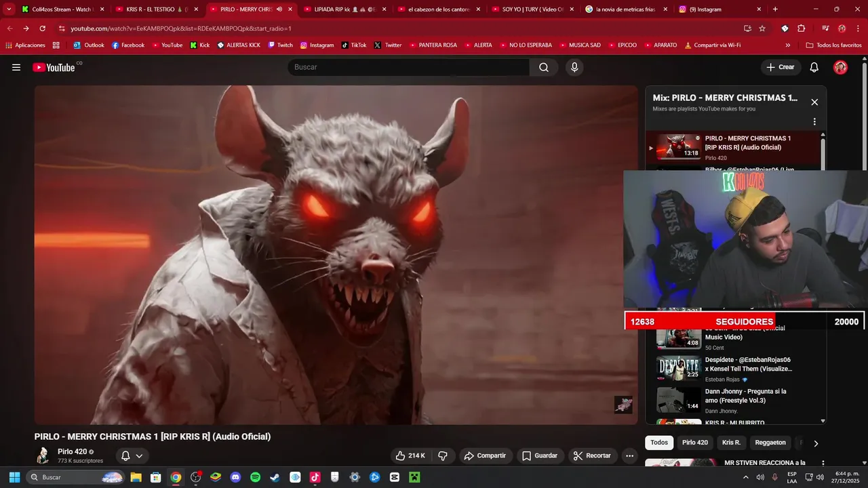Click the Crear create button
The height and width of the screenshot is (488, 868).
pyautogui.click(x=781, y=67)
